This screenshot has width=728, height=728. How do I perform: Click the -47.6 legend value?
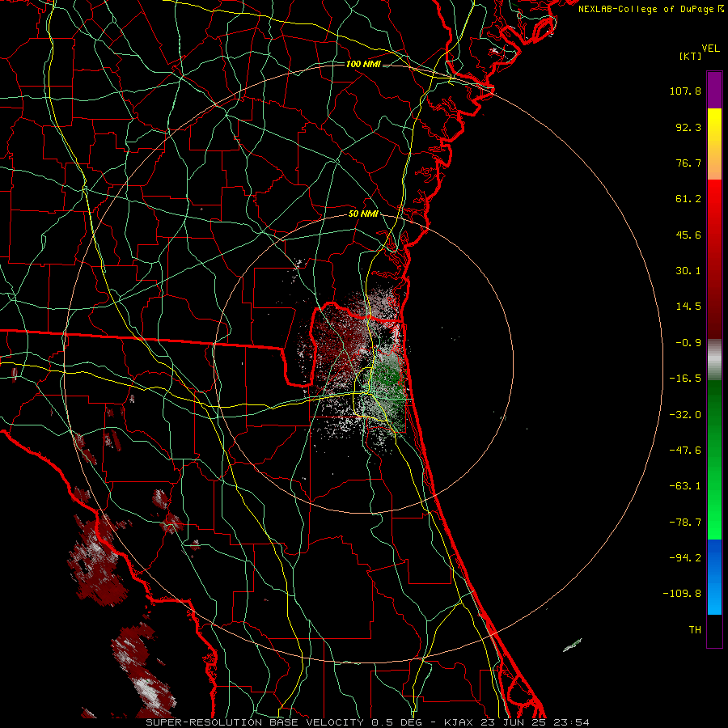point(685,451)
